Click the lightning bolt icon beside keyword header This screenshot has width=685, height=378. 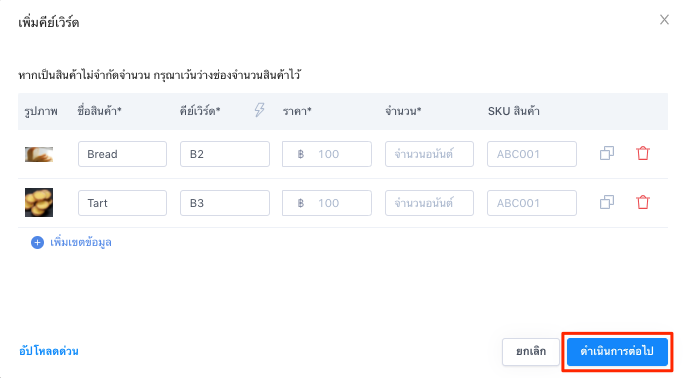point(259,110)
